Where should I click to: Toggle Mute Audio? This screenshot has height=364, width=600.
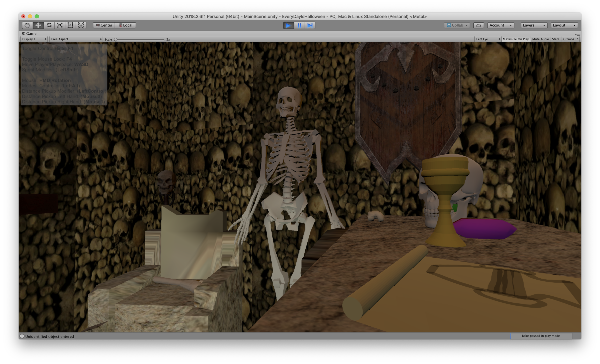coord(540,39)
